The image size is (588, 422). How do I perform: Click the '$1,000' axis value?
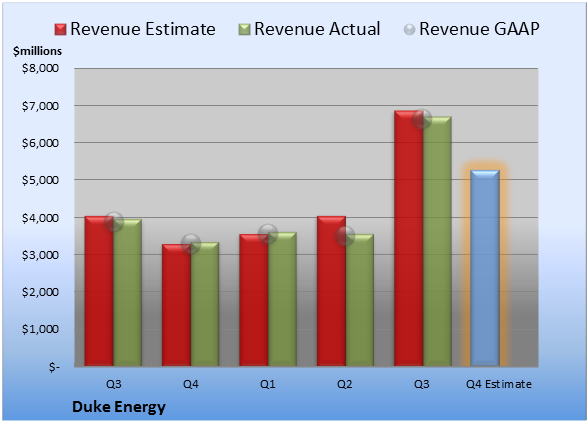[x=40, y=329]
